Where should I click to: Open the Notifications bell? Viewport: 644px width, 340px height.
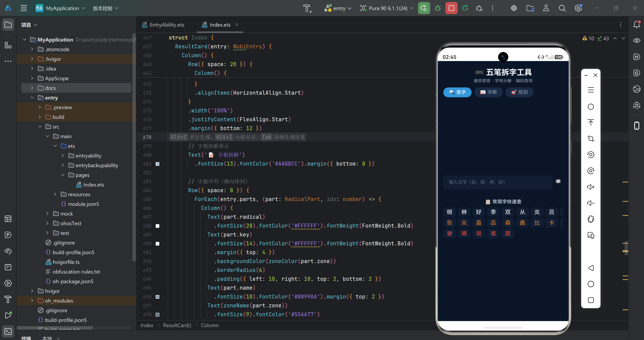[x=637, y=25]
